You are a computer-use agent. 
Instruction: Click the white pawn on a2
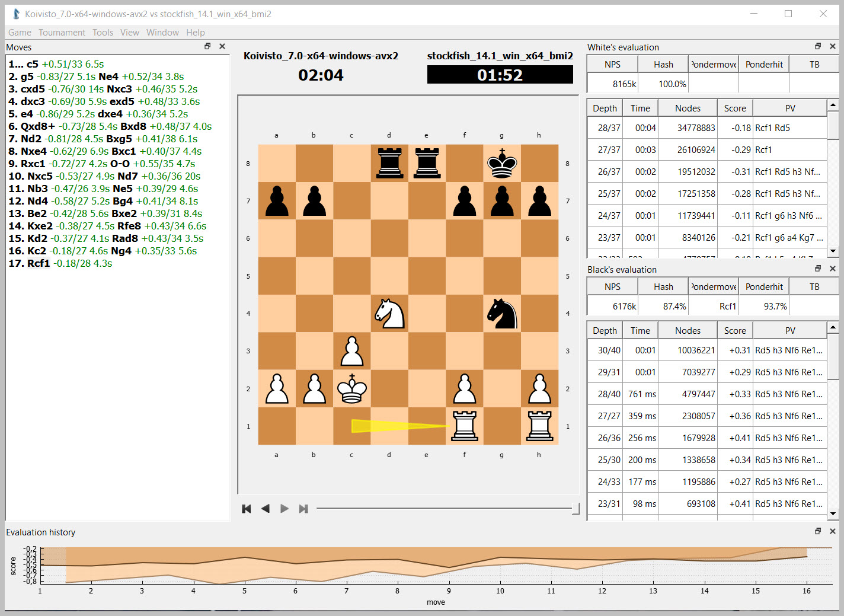(277, 388)
